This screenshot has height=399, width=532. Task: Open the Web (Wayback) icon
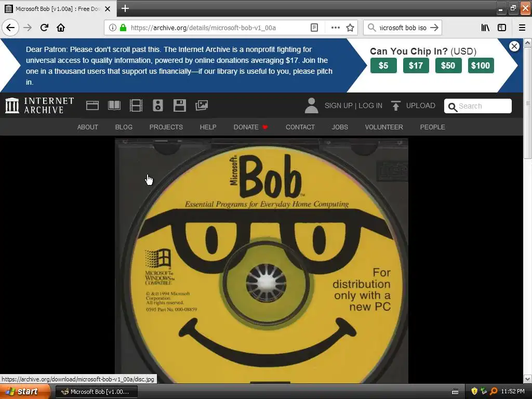(x=92, y=105)
